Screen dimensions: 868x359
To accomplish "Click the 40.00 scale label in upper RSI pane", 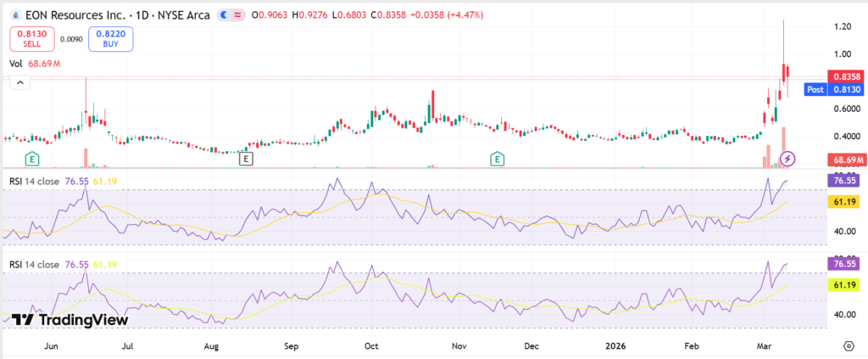I will pyautogui.click(x=844, y=231).
